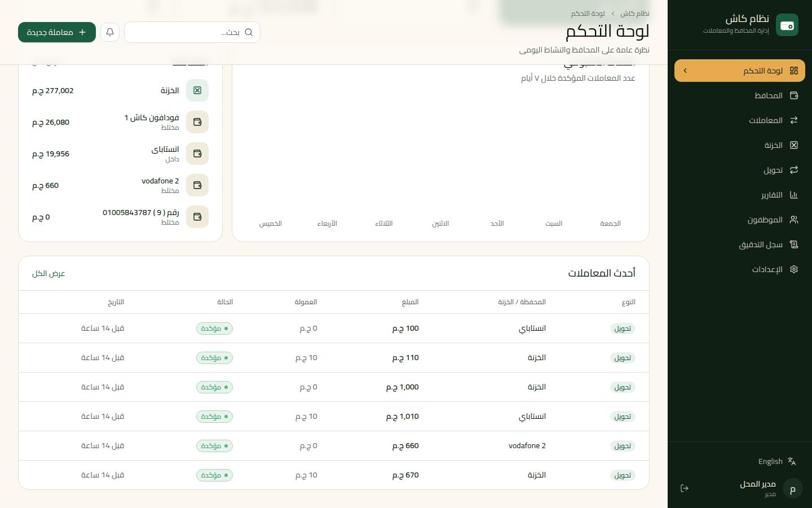This screenshot has width=812, height=508.
Task: Switch language to English
Action: pyautogui.click(x=770, y=461)
